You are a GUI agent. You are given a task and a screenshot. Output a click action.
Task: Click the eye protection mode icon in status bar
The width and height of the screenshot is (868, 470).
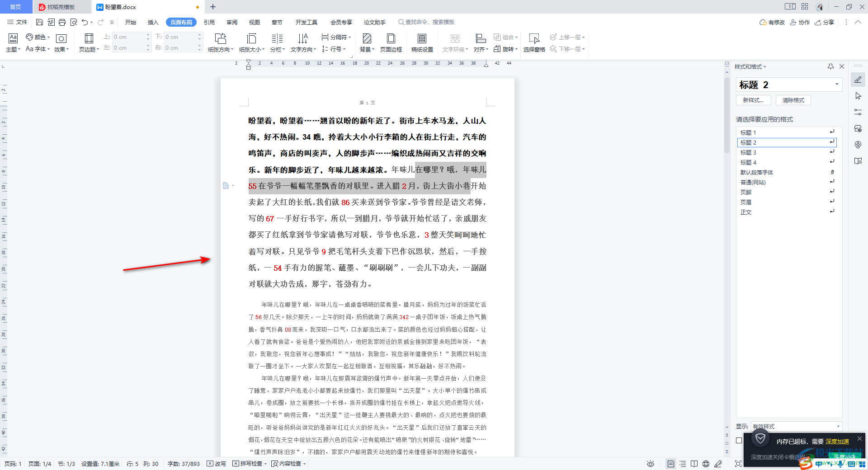point(651,464)
